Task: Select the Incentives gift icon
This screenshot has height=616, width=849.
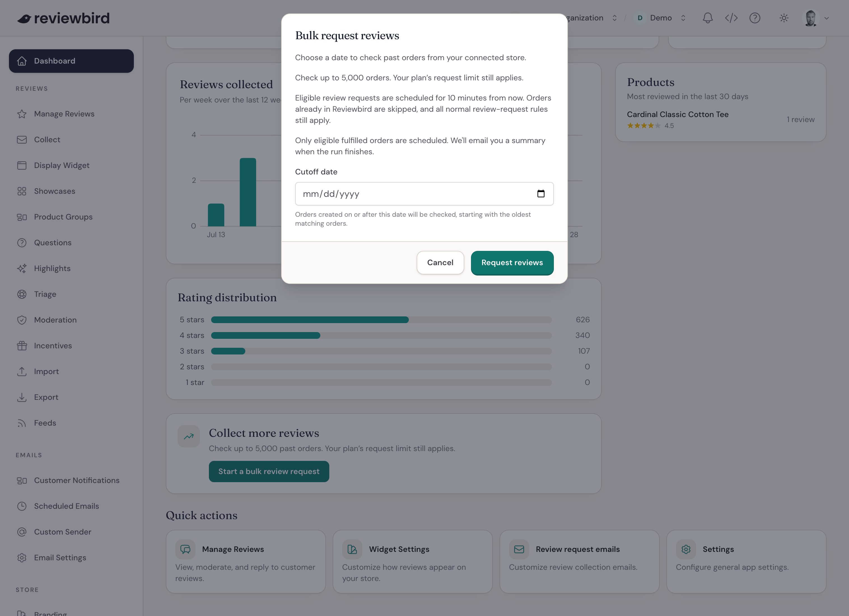Action: (x=22, y=346)
